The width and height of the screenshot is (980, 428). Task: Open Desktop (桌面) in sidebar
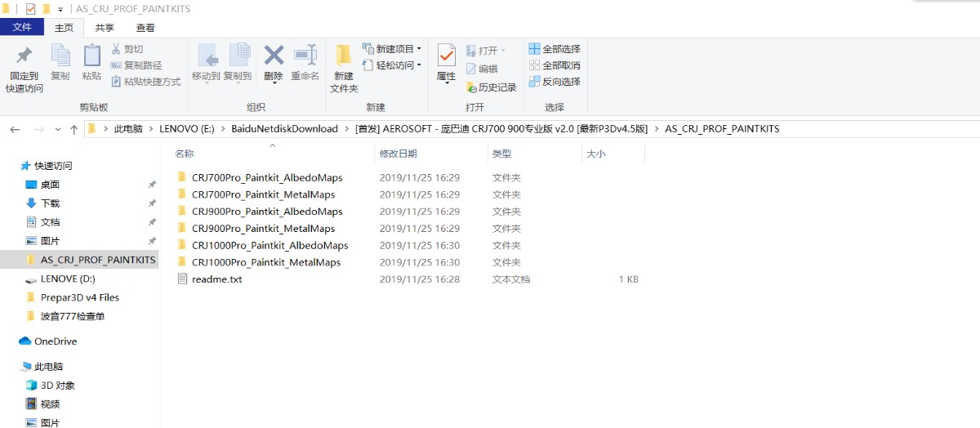point(50,185)
